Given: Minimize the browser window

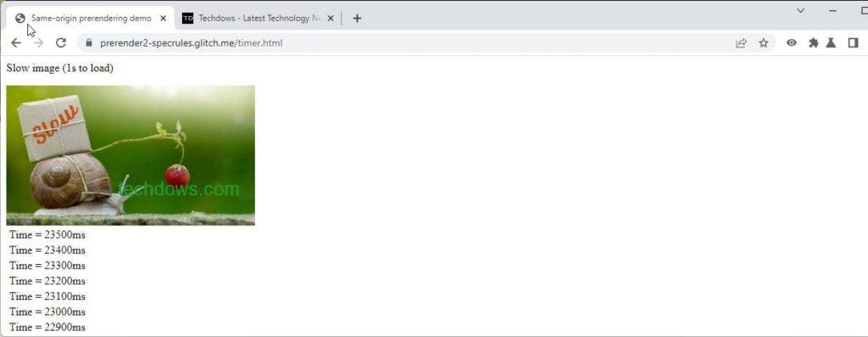Looking at the screenshot, I should (833, 10).
